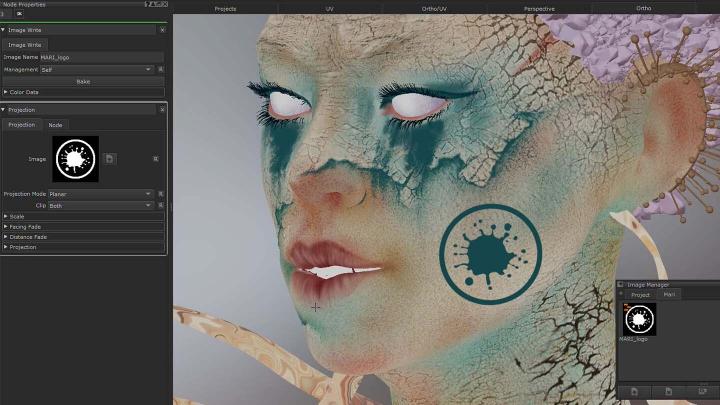Screen dimensions: 720x405
Task: Click the reset icon beside Clip dropdown
Action: tap(161, 205)
